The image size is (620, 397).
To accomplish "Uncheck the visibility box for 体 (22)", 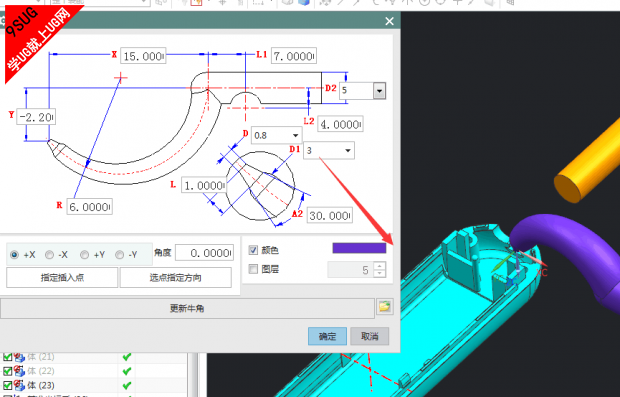I will 7,371.
